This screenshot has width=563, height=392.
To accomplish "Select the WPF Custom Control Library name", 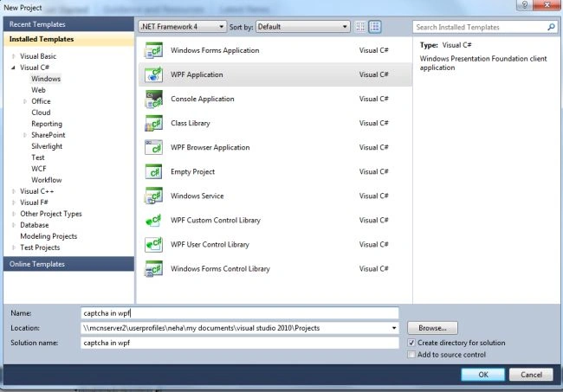I will pos(216,220).
